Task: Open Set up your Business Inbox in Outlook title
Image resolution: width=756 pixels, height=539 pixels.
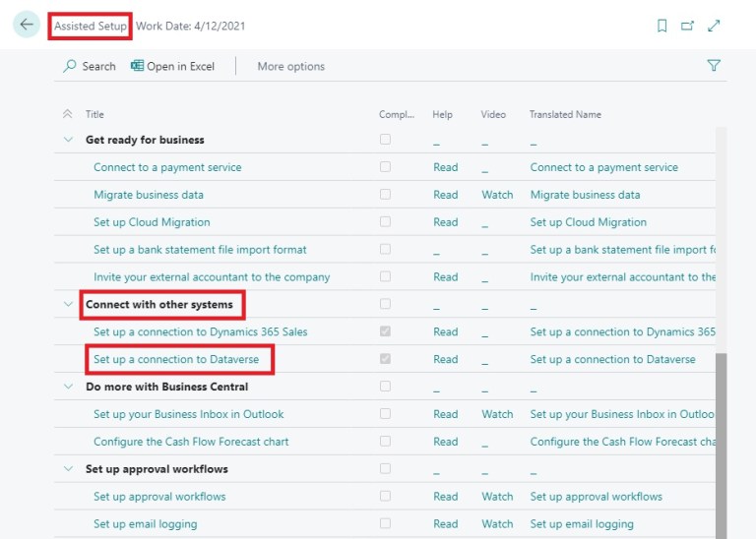Action: (x=189, y=414)
